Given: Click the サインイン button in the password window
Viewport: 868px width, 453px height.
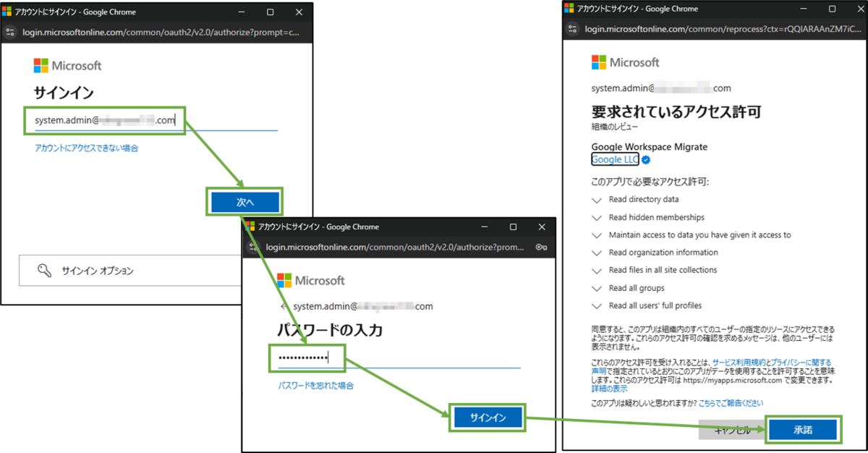Looking at the screenshot, I should coord(488,418).
